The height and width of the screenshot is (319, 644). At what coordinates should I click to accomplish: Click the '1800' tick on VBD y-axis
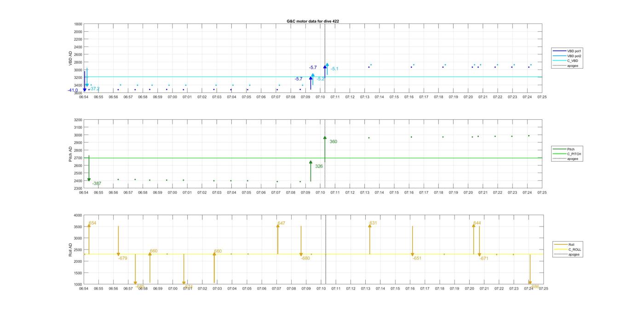[78, 24]
